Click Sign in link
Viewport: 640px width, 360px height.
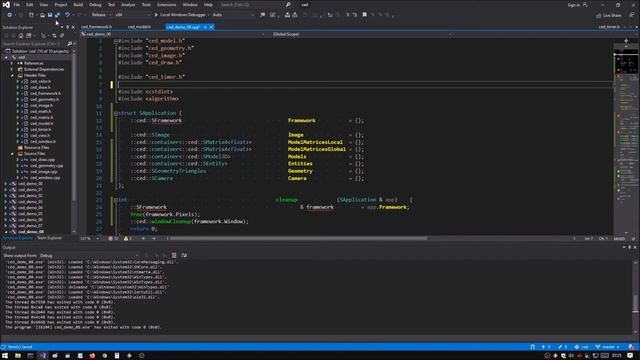click(573, 5)
